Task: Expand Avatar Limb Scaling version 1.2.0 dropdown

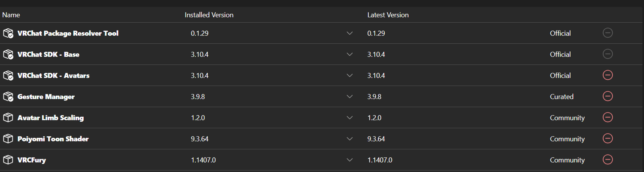Action: coord(349,118)
